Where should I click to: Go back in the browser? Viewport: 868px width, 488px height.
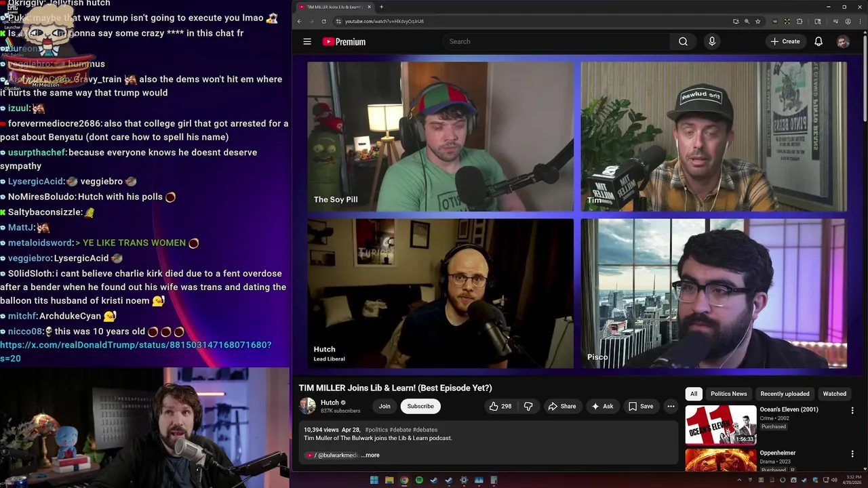point(299,21)
